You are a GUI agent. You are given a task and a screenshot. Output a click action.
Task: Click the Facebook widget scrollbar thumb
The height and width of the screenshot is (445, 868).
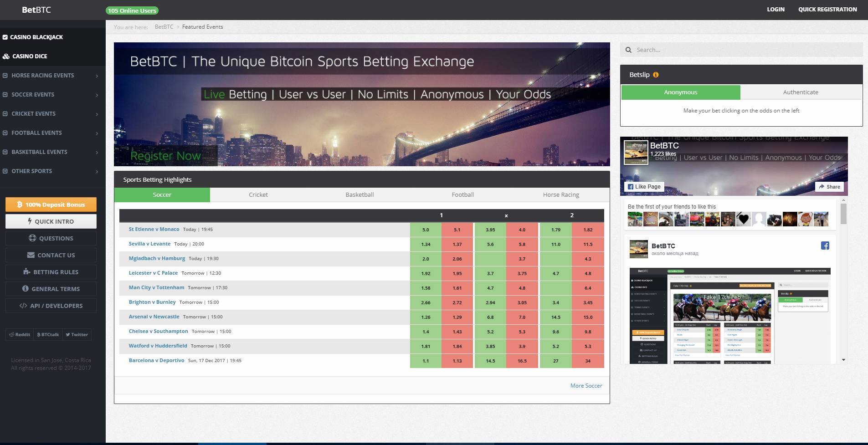(843, 214)
